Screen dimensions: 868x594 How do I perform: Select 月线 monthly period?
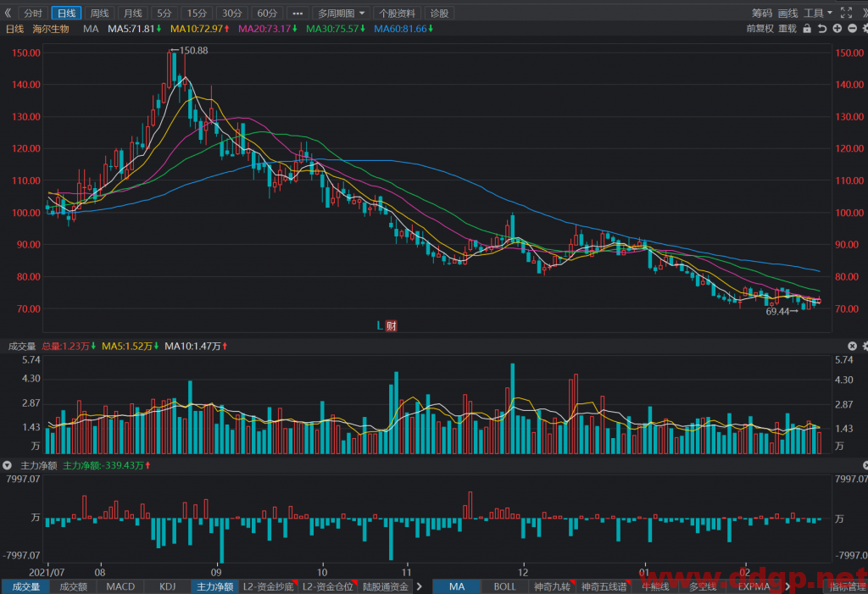pyautogui.click(x=133, y=13)
